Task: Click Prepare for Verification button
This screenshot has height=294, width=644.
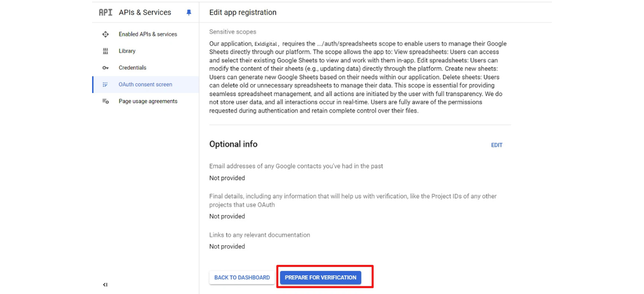Action: [320, 277]
